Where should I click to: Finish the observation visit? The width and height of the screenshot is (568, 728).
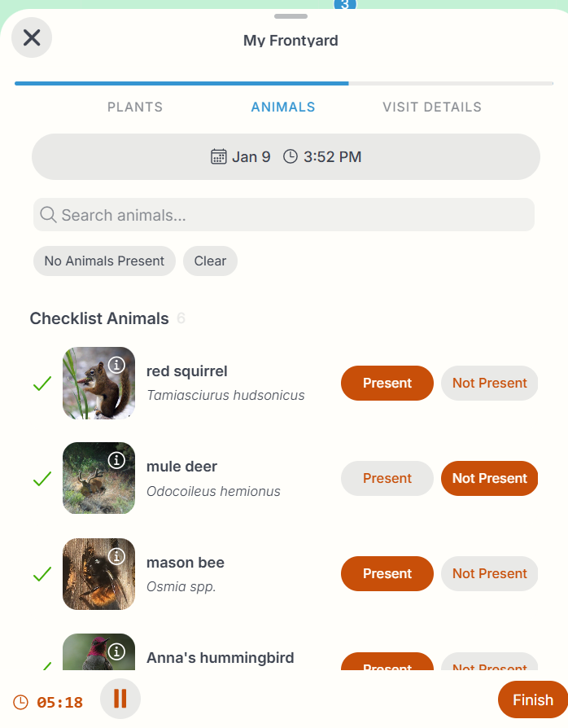click(x=532, y=699)
